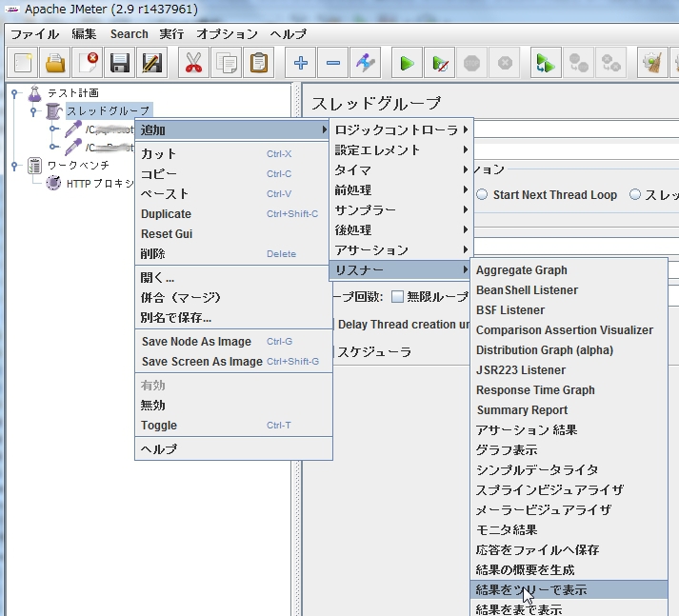
Task: Select Start Next Thread Loop radio button
Action: tap(482, 194)
